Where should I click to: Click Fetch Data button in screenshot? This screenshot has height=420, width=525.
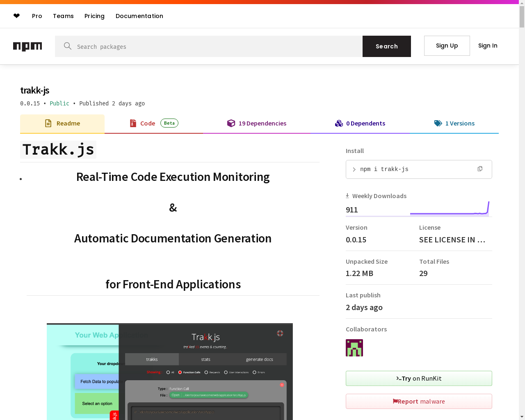coord(97,381)
